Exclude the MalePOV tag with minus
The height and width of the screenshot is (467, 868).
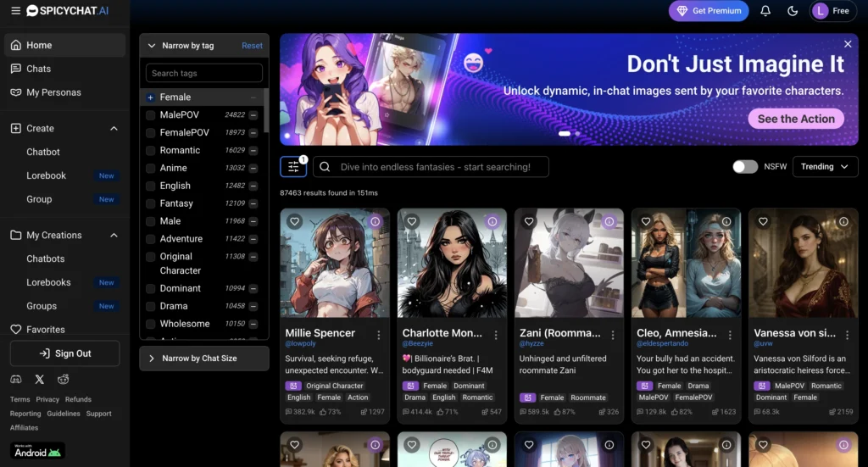pyautogui.click(x=253, y=115)
